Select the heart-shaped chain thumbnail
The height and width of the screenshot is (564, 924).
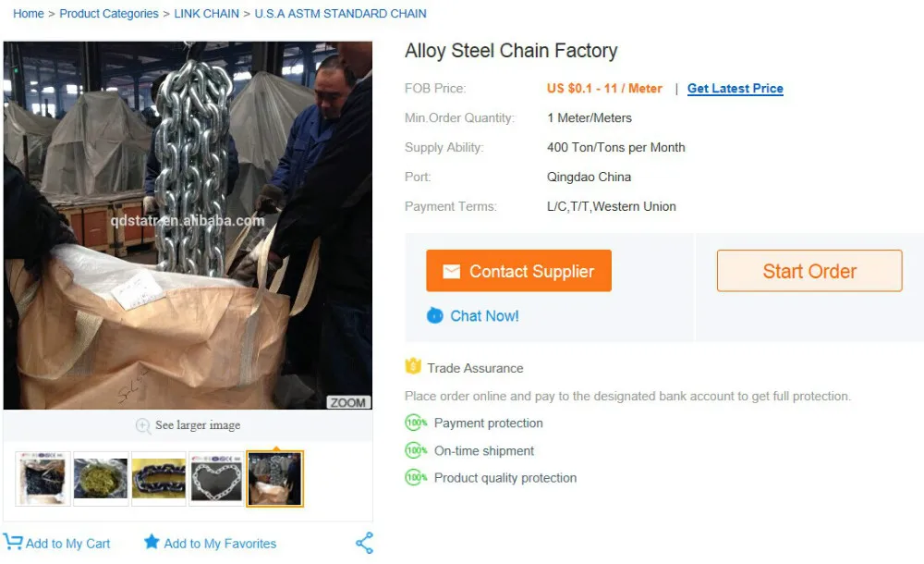click(x=216, y=479)
